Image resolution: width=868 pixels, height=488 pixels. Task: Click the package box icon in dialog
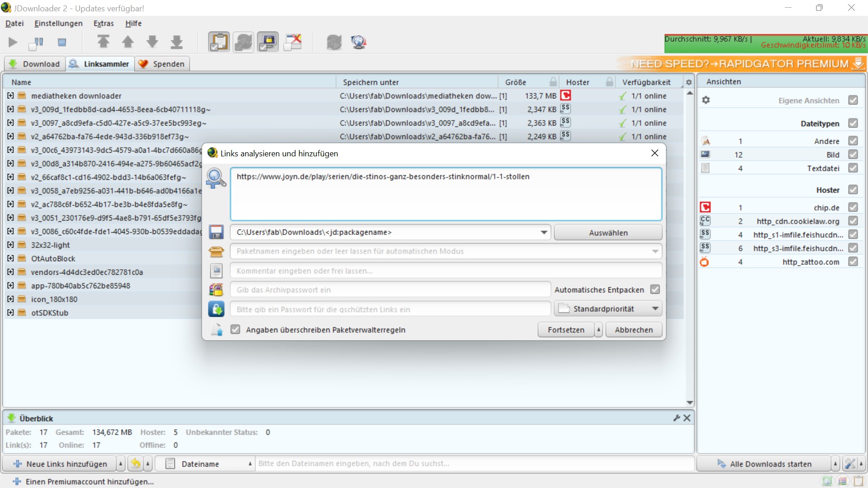point(217,252)
